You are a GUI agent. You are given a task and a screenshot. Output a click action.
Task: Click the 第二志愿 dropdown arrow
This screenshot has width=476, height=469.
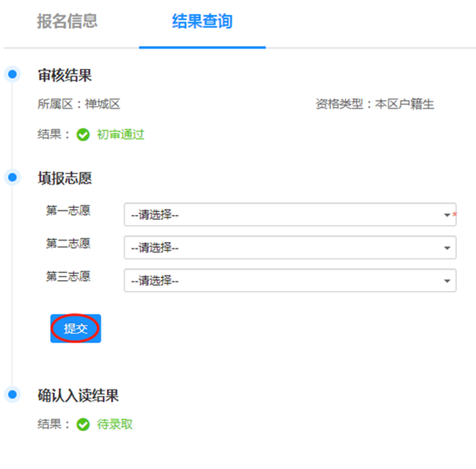pyautogui.click(x=447, y=248)
